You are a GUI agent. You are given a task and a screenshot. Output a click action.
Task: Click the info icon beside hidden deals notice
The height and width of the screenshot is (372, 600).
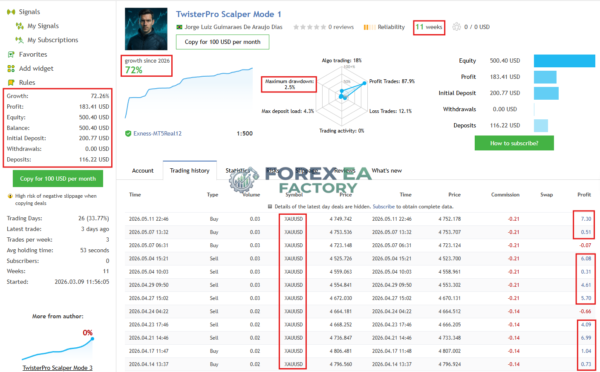(x=270, y=206)
